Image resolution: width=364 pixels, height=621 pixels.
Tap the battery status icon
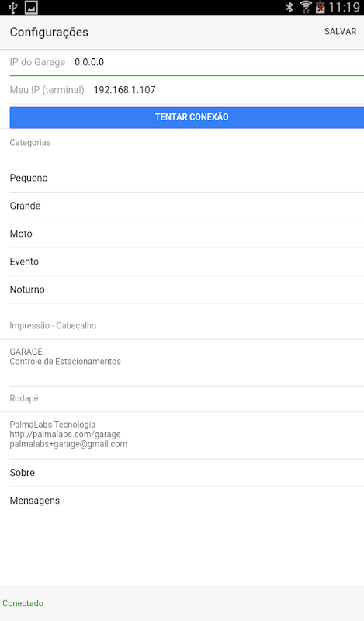tap(320, 7)
